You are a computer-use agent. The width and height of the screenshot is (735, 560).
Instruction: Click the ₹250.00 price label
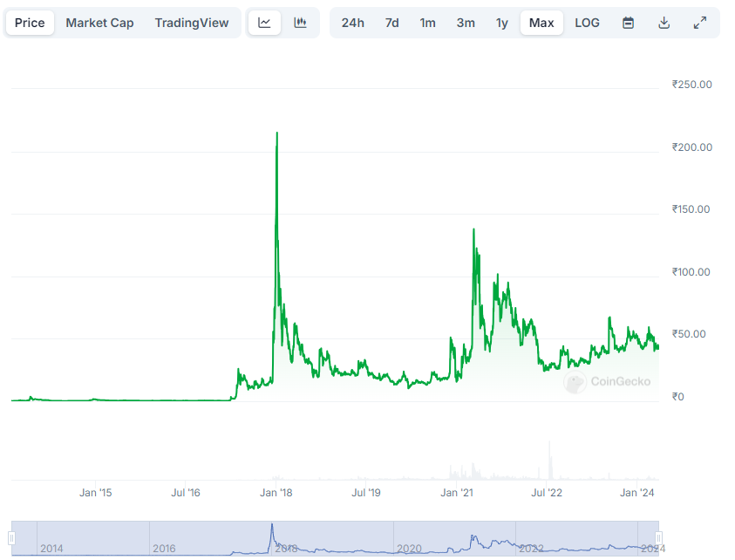point(692,85)
